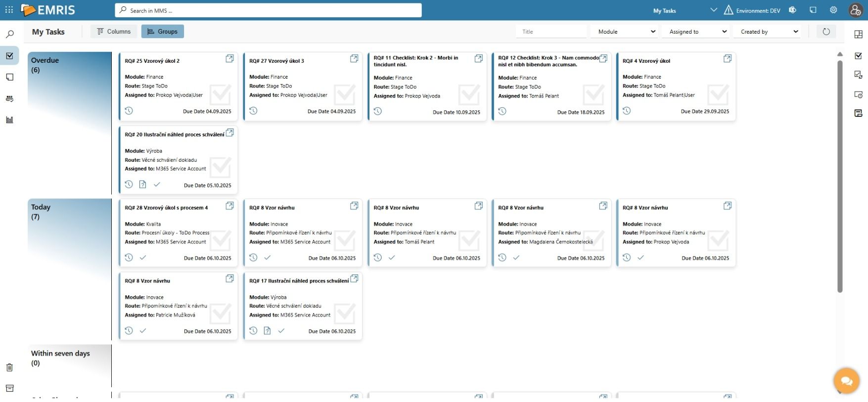
Task: Open the app launcher grid icon
Action: (x=9, y=10)
